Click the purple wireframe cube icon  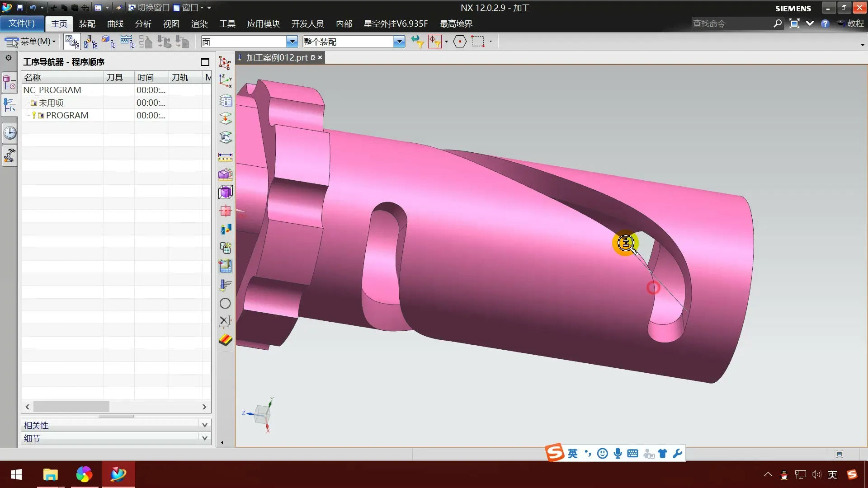[225, 192]
